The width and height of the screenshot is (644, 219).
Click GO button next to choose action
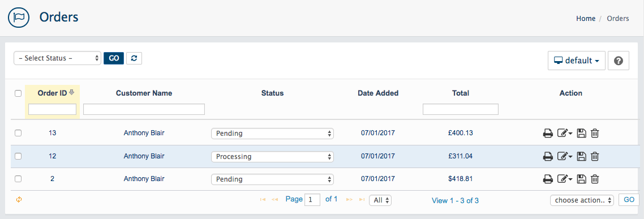[629, 200]
